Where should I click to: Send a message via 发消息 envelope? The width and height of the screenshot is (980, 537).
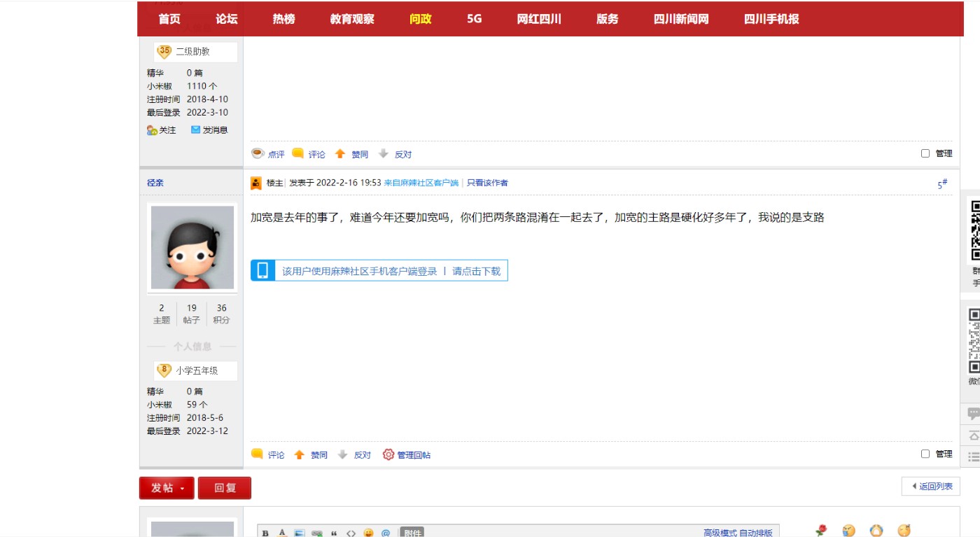point(196,130)
